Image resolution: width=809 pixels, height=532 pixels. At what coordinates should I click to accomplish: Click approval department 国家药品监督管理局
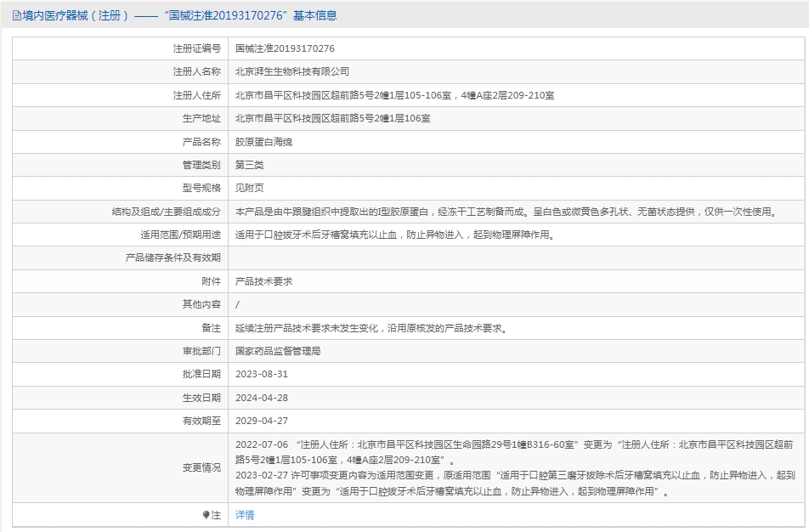[x=278, y=351]
